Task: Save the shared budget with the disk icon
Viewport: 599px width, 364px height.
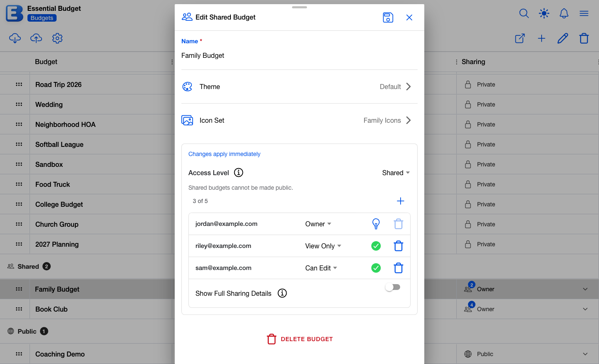Action: 388,17
